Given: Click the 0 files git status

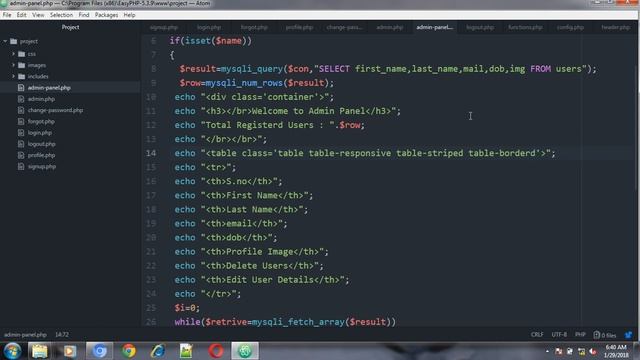Looking at the screenshot, I should pos(604,335).
